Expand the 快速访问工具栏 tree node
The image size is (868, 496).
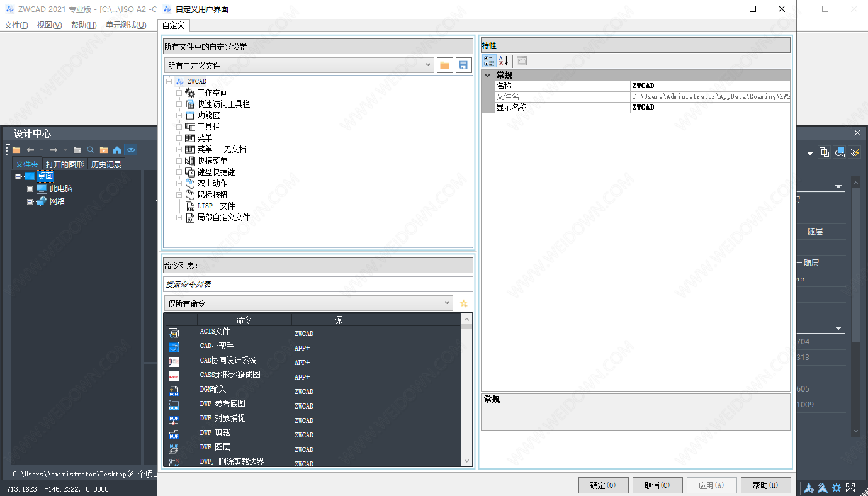point(179,104)
